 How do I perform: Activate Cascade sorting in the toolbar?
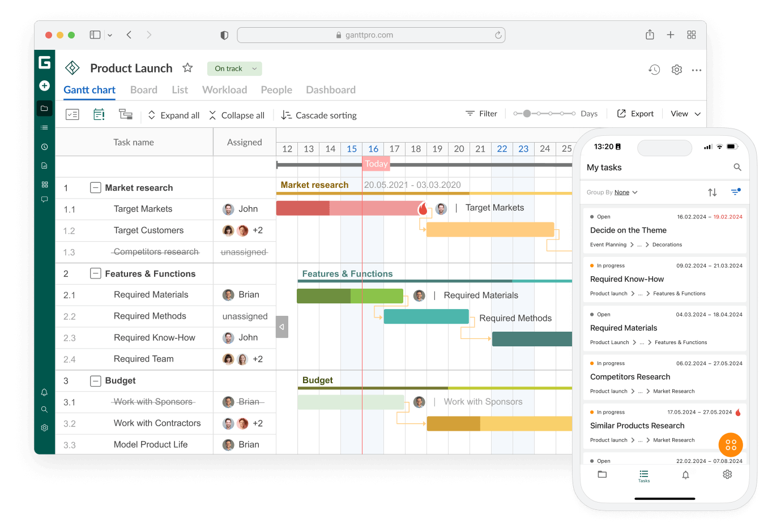click(318, 115)
